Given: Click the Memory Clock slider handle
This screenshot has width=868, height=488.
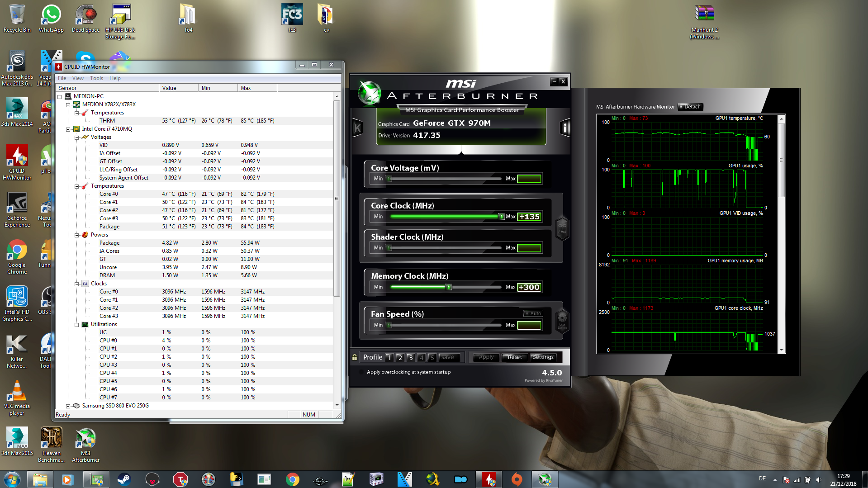Looking at the screenshot, I should (449, 287).
